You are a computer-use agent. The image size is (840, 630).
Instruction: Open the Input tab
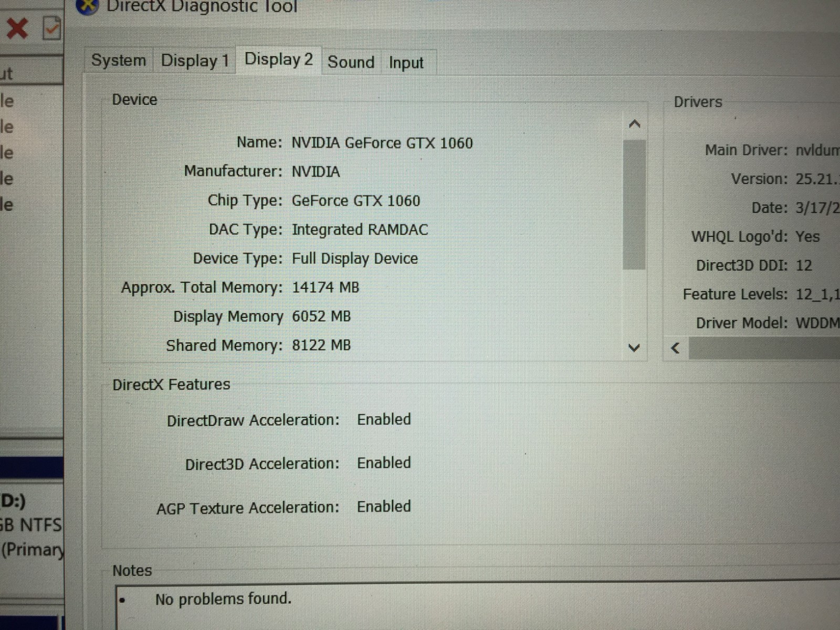pyautogui.click(x=406, y=63)
